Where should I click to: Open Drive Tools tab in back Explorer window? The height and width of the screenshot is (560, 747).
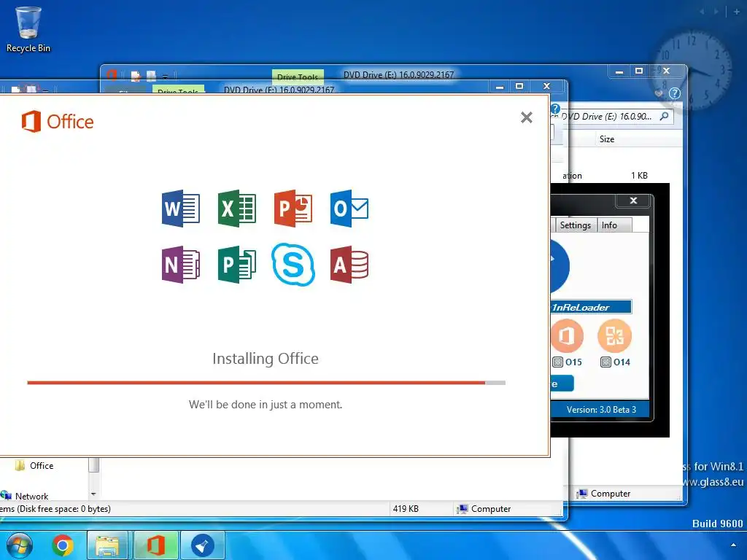[x=298, y=77]
